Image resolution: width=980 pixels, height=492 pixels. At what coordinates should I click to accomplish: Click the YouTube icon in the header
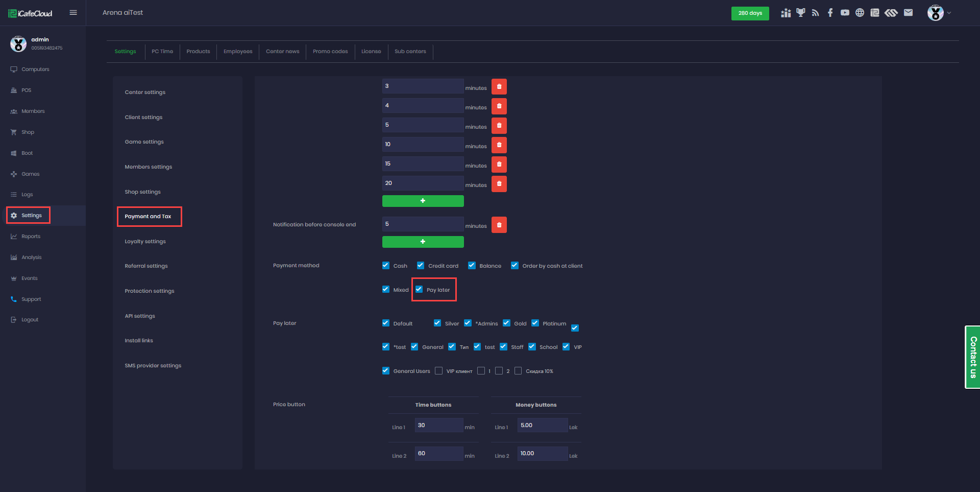pyautogui.click(x=845, y=13)
